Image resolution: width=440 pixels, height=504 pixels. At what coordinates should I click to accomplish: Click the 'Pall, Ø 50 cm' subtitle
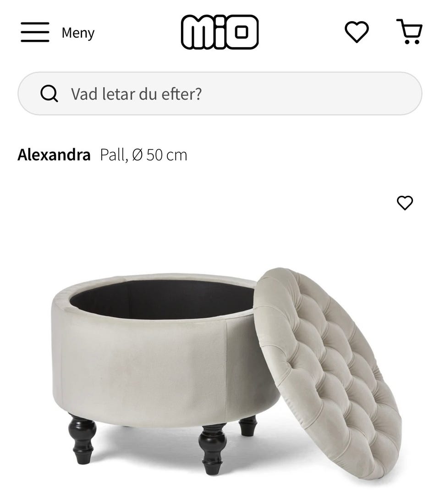(143, 155)
